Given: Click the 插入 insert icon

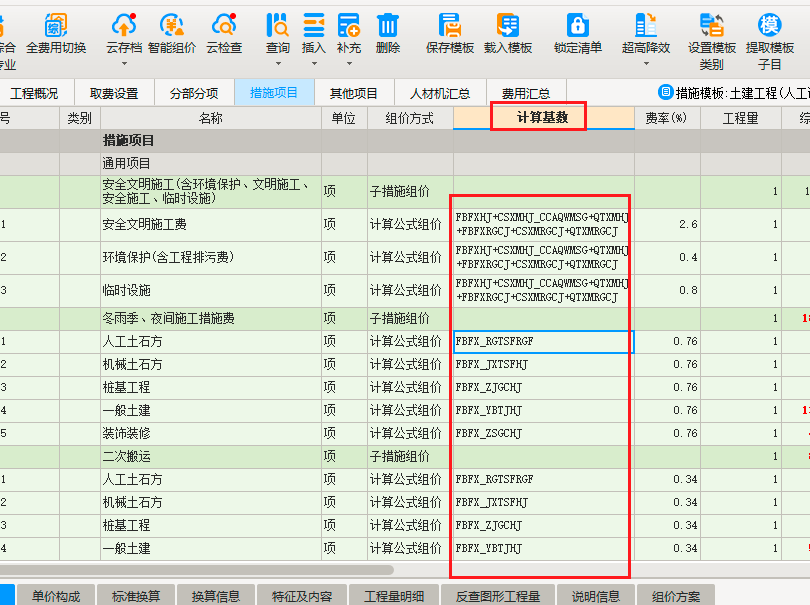Looking at the screenshot, I should point(314,25).
